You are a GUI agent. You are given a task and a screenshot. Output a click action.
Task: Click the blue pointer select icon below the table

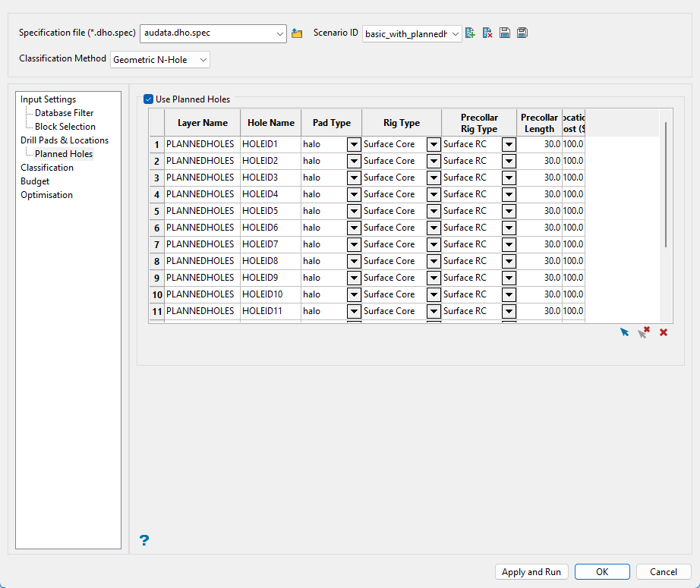(x=624, y=332)
